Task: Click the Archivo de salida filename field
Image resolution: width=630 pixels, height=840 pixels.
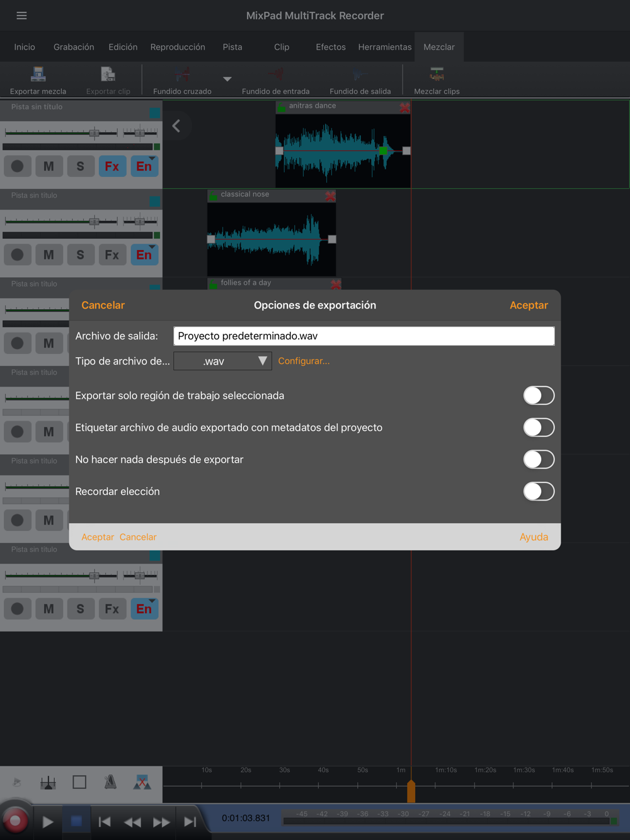Action: tap(364, 336)
